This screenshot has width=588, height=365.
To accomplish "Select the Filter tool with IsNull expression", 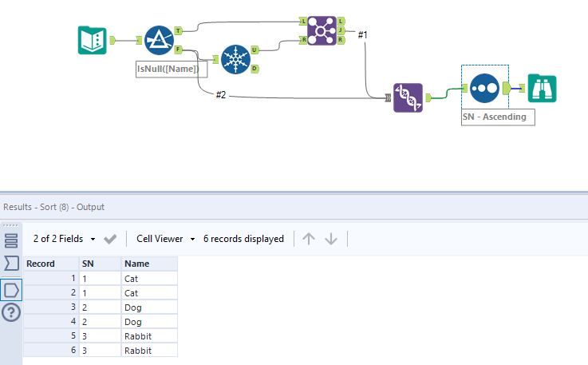I will click(x=159, y=40).
